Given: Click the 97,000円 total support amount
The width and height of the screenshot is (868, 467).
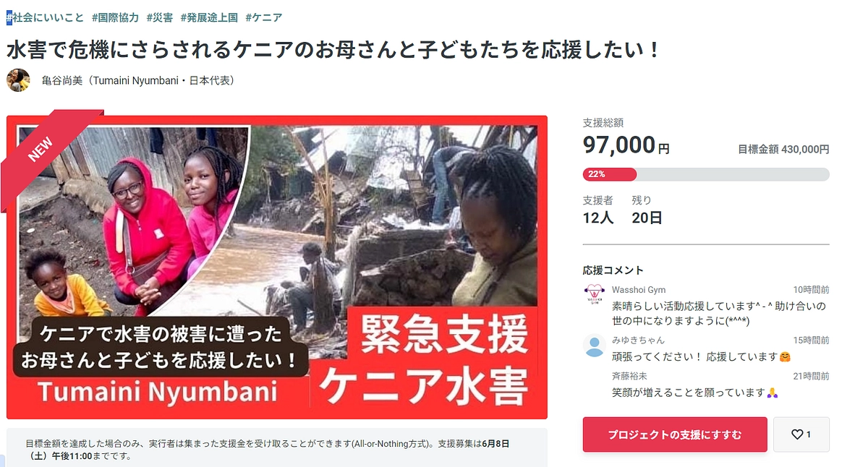Looking at the screenshot, I should pos(626,145).
